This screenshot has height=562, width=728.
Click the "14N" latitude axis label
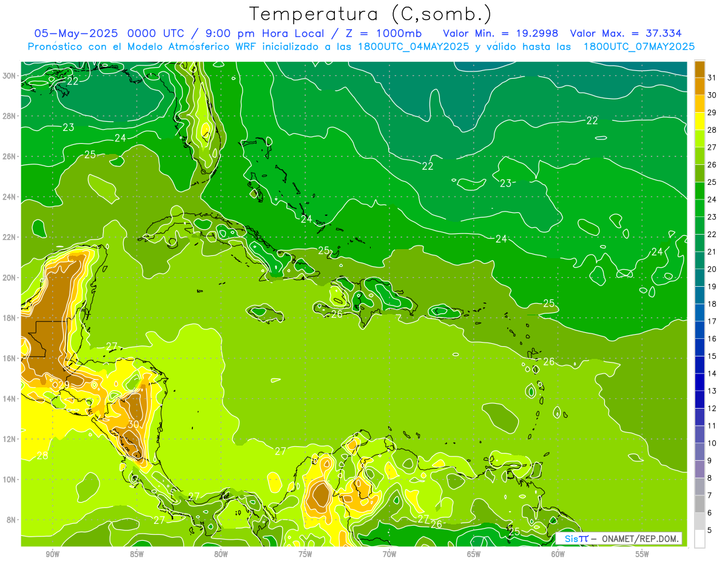(10, 398)
